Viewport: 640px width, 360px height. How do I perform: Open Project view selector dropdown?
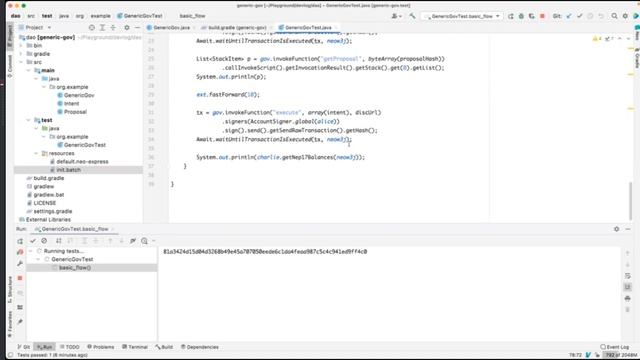(38, 27)
